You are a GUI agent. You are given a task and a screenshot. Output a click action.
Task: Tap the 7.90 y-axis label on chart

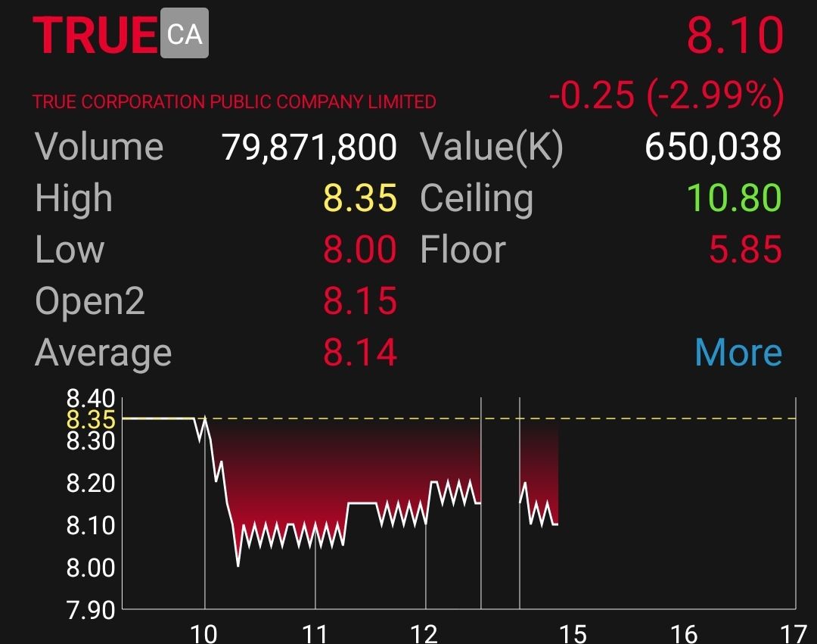pyautogui.click(x=91, y=610)
